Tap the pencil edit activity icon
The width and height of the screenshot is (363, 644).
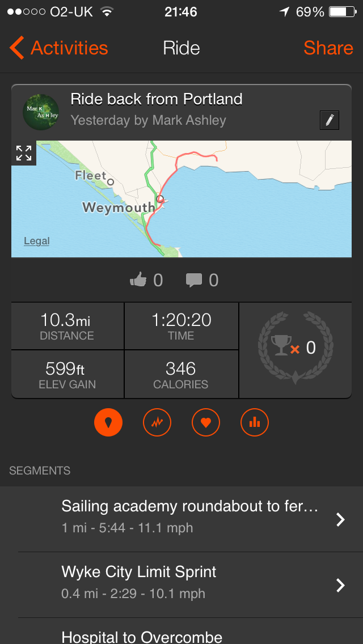330,120
